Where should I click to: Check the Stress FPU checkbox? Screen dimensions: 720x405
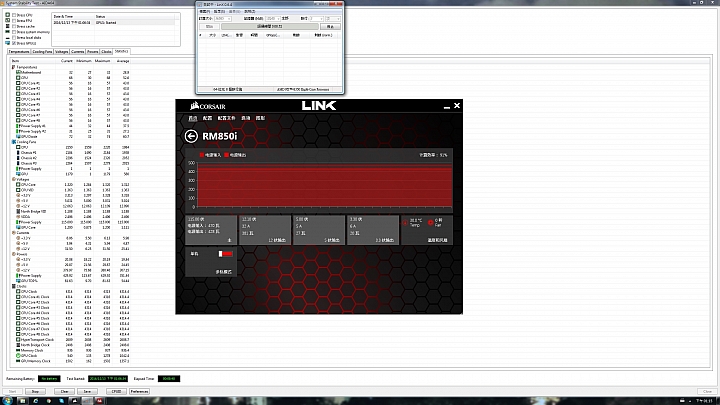tap(14, 21)
